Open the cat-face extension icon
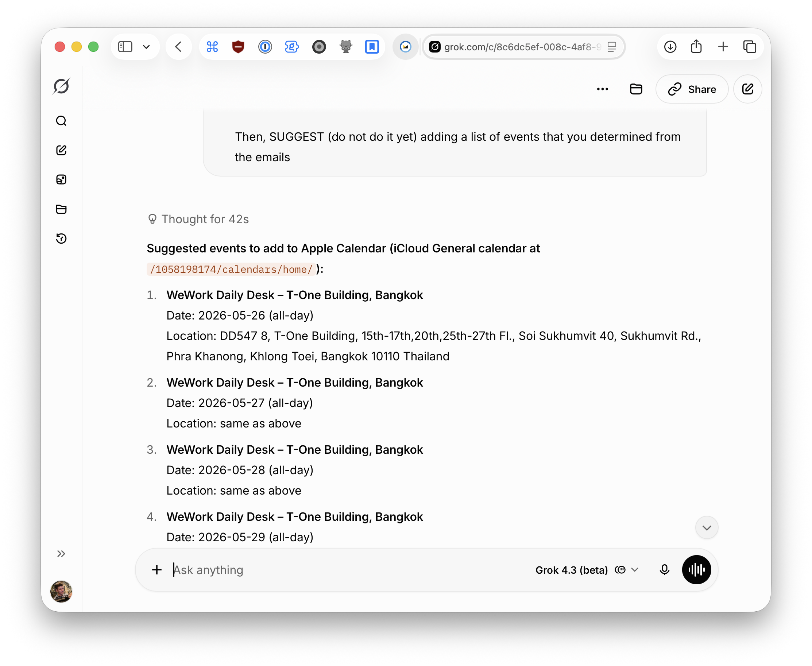This screenshot has width=812, height=666. [346, 47]
